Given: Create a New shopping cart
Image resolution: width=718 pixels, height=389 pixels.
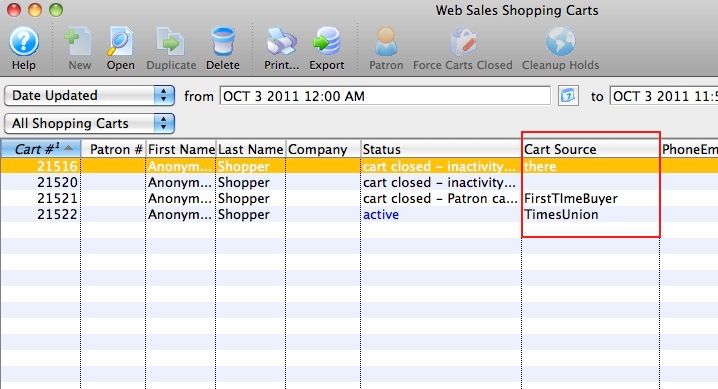Looking at the screenshot, I should pos(79,41).
